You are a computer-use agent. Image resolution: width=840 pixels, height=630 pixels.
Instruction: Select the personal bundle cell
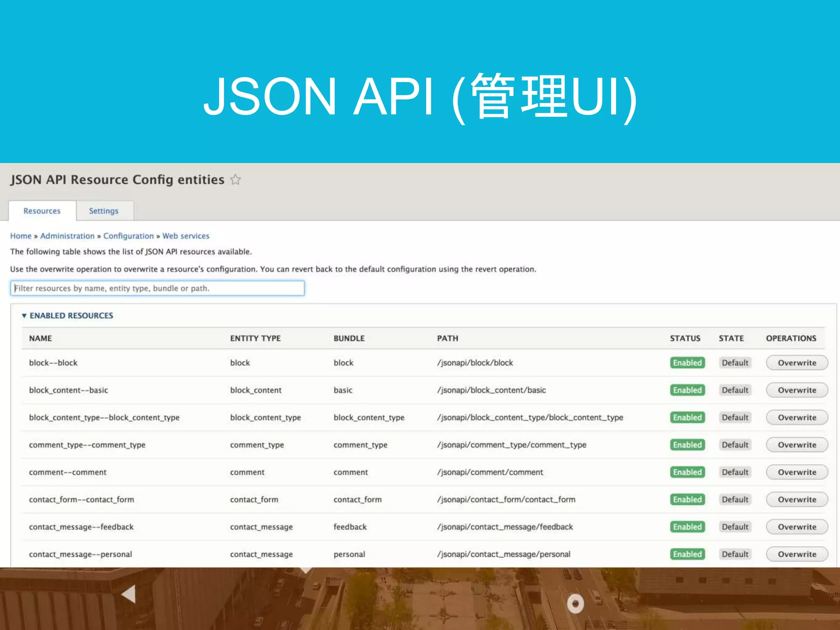349,554
